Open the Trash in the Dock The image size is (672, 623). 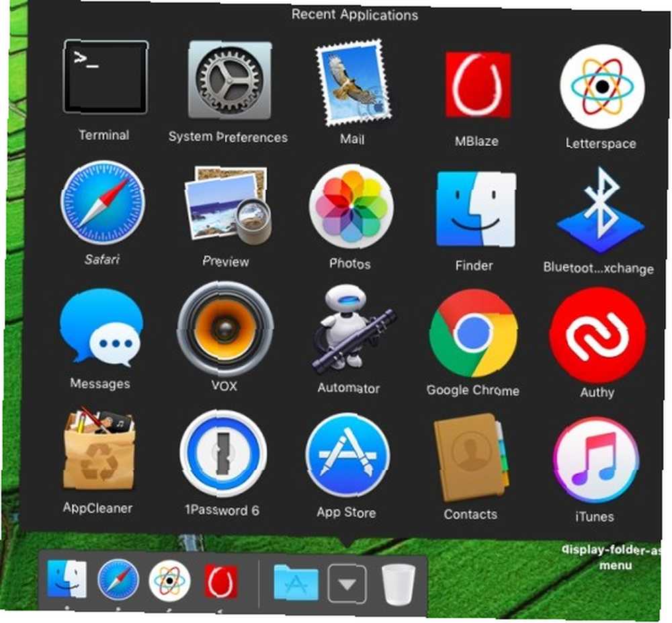coord(398,583)
